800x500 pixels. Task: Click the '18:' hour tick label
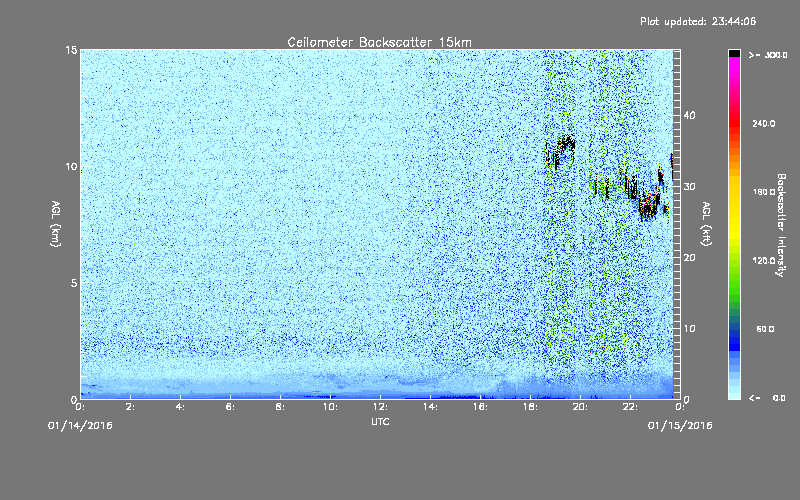[x=530, y=407]
